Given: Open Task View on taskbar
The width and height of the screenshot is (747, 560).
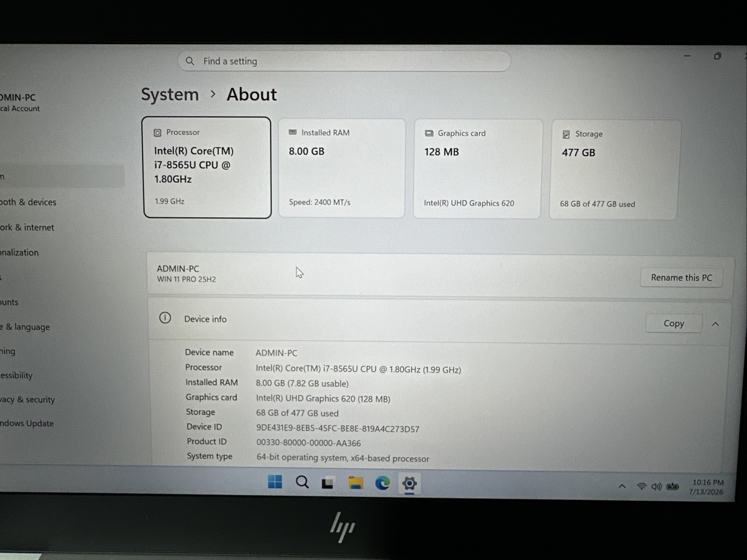Looking at the screenshot, I should click(x=327, y=483).
